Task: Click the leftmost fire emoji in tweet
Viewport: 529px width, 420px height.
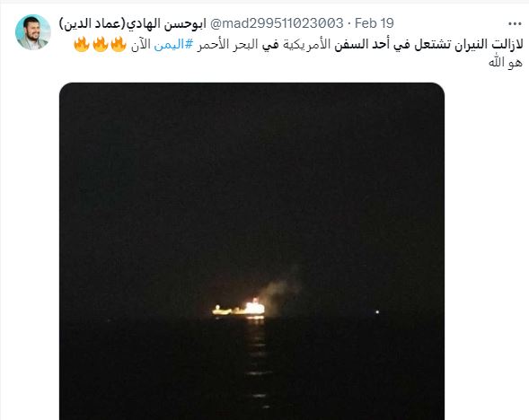Action: pos(82,45)
